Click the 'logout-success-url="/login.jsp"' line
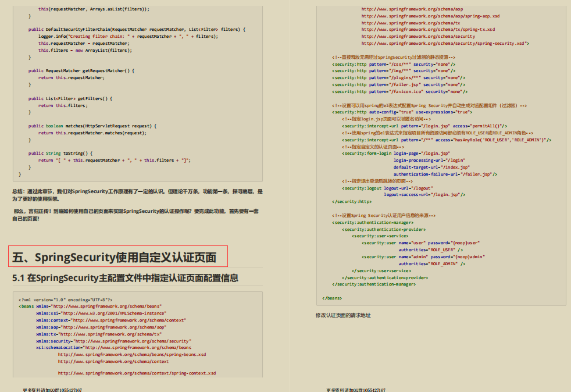 click(x=424, y=195)
